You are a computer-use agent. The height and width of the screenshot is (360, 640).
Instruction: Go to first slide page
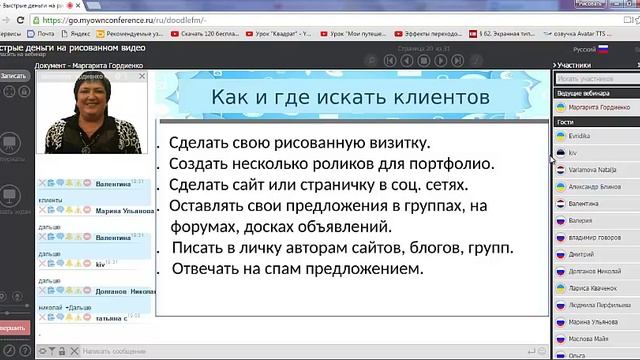390,60
